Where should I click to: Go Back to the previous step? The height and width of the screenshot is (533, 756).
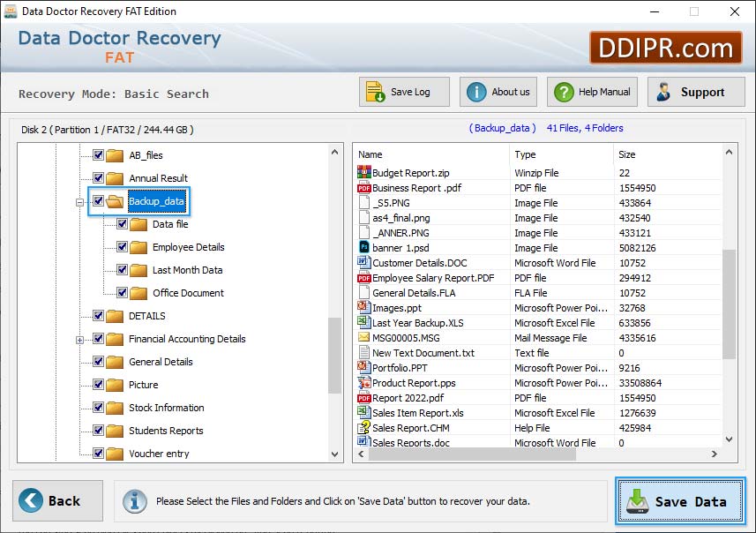[x=58, y=500]
